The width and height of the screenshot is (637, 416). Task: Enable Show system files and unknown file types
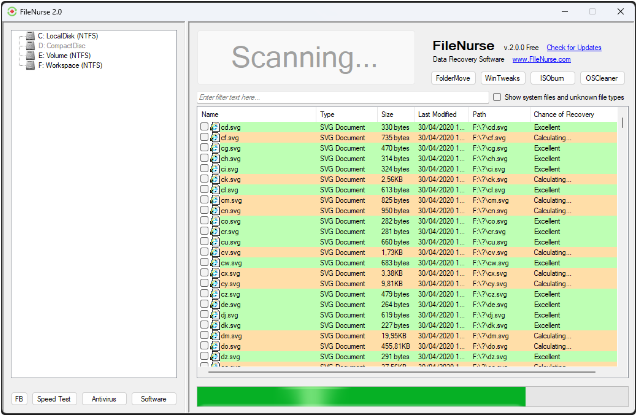click(497, 97)
